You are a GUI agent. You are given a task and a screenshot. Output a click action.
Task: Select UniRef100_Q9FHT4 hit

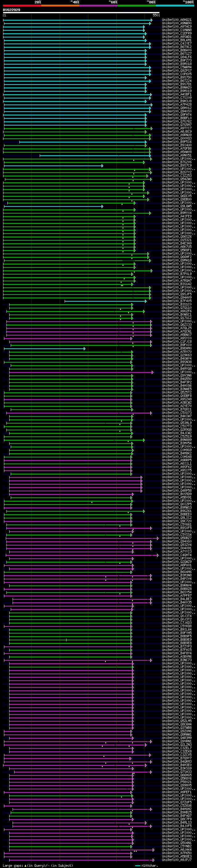coord(177,115)
